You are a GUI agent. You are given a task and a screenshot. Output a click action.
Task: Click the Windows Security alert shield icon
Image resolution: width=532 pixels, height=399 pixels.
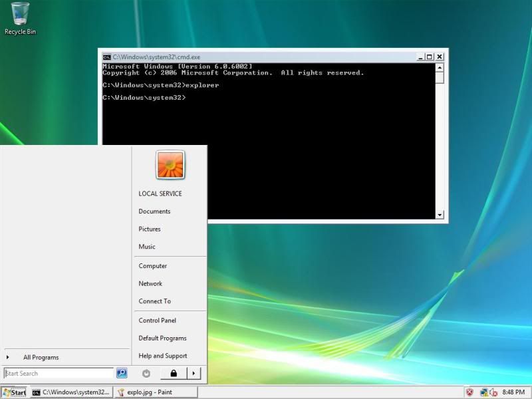click(x=469, y=392)
